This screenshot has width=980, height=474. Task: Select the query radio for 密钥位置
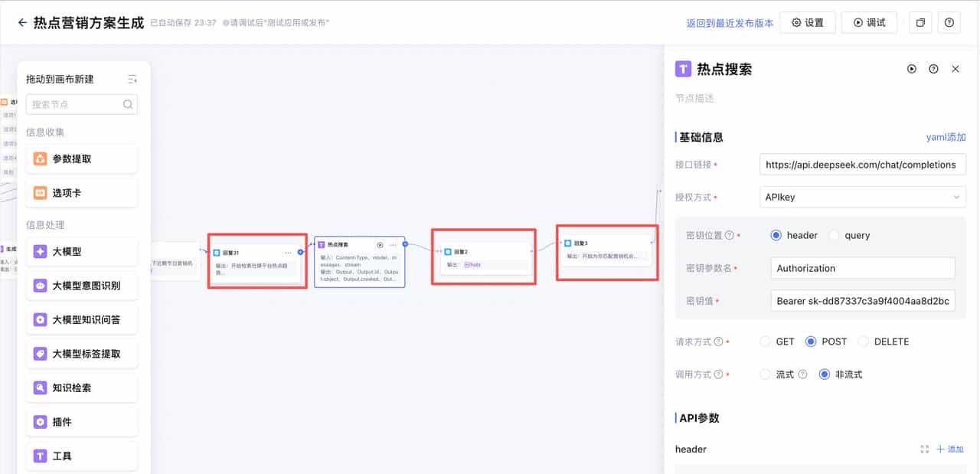pos(835,235)
